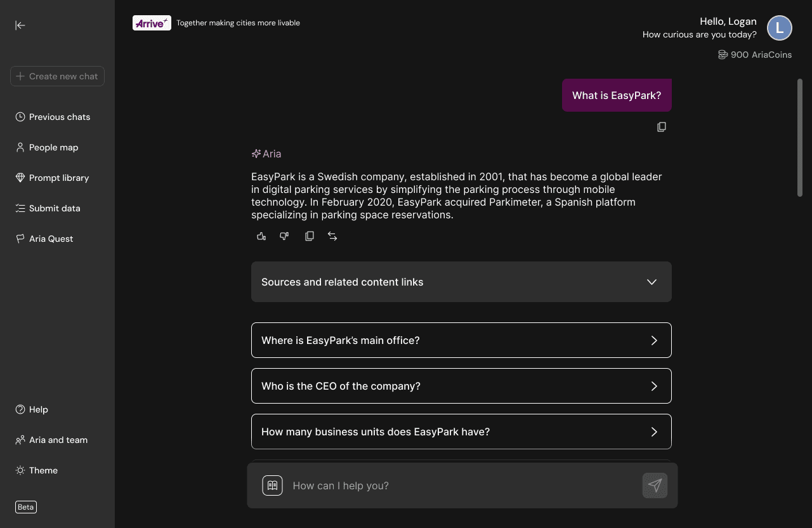The height and width of the screenshot is (528, 812).
Task: Select 'Who is the CEO of the company?' suggestion
Action: tap(461, 386)
